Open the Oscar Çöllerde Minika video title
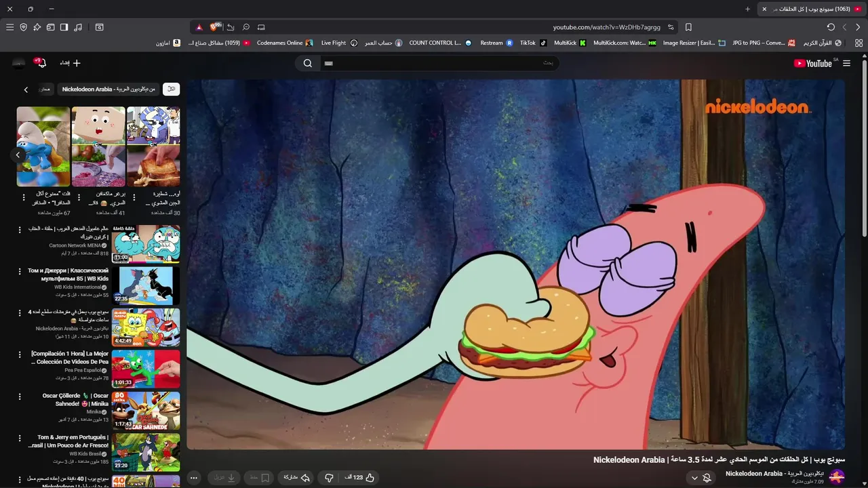The image size is (868, 488). [75, 399]
